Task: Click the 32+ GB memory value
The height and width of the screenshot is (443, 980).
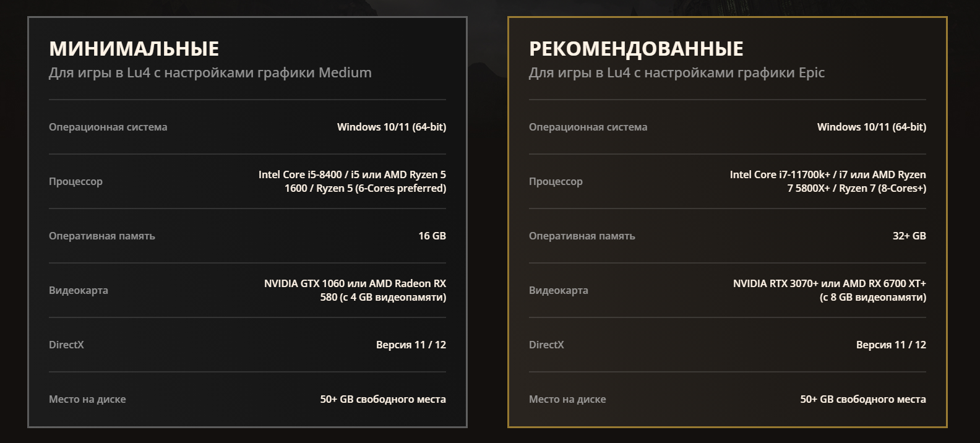Action: click(909, 236)
